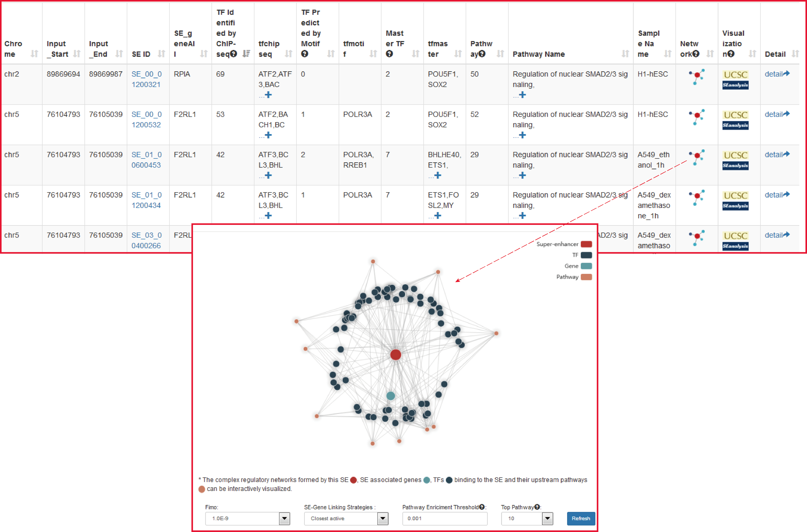
Task: Open detail link for SE_01_01200434 row
Action: [777, 195]
